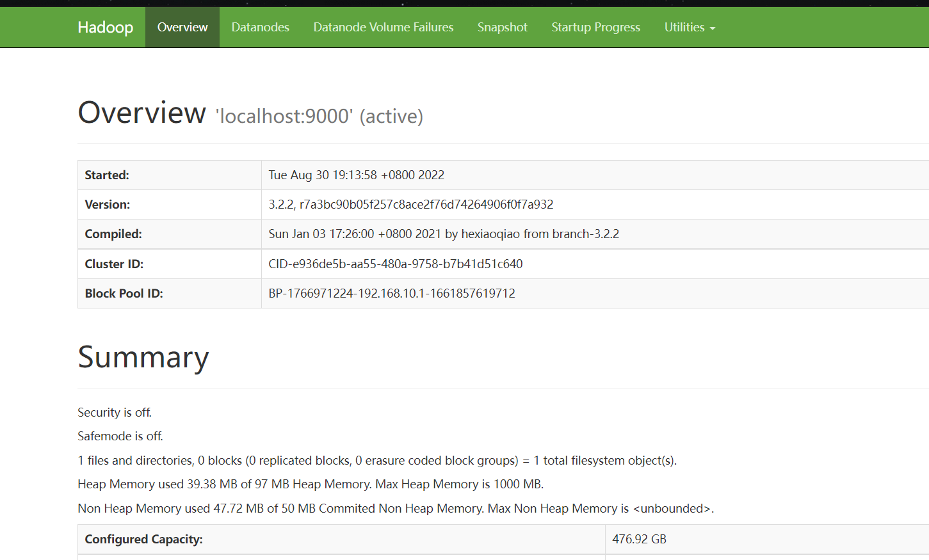This screenshot has height=560, width=929.
Task: Select the CID-e936de5b cluster ID value
Action: pos(396,264)
